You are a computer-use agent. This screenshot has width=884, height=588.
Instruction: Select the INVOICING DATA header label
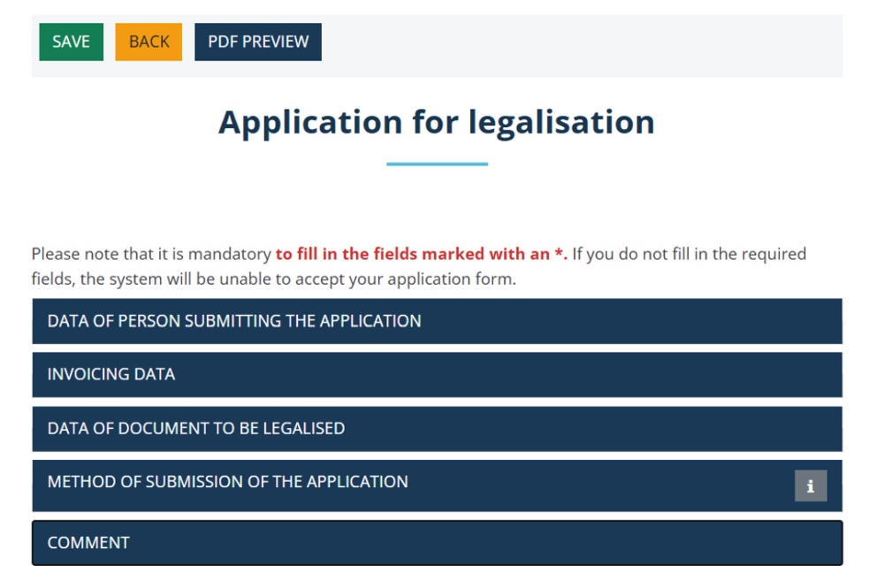tap(111, 374)
